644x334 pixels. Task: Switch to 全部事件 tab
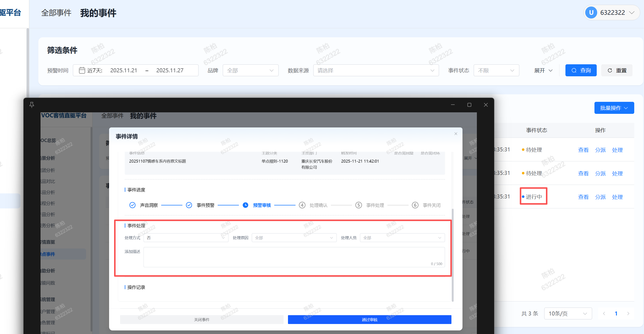pos(56,13)
